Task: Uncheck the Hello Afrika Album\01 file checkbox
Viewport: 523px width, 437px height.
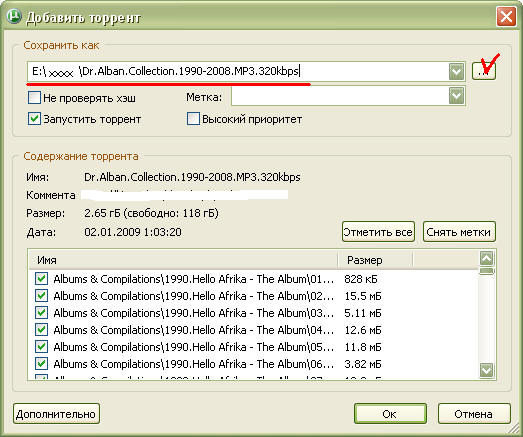Action: coord(41,279)
